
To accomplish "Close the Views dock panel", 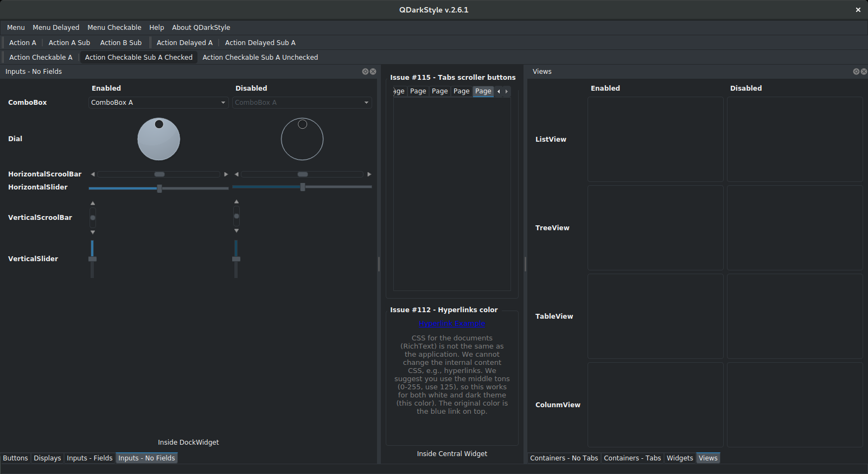I will tap(864, 72).
